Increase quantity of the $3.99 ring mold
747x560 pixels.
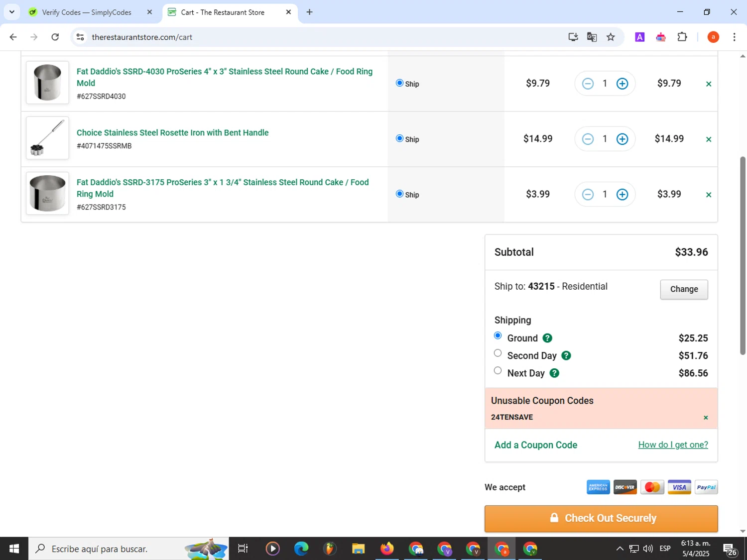click(622, 194)
